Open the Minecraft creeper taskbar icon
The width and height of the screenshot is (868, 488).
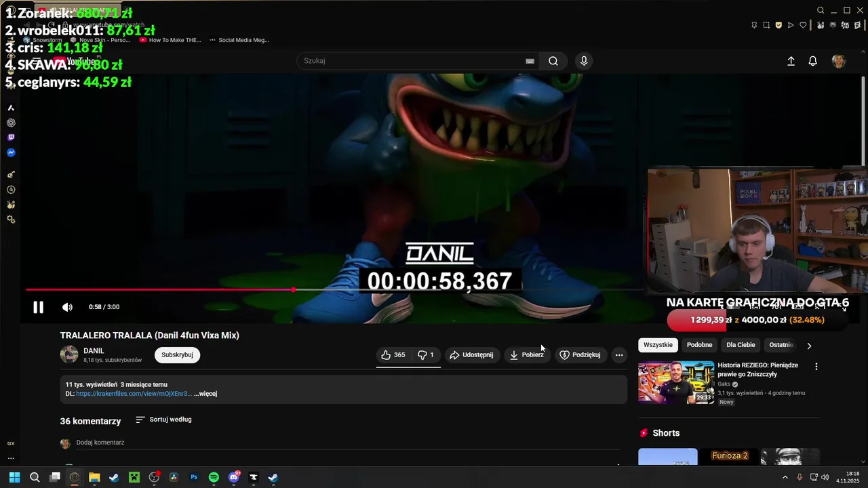(134, 477)
